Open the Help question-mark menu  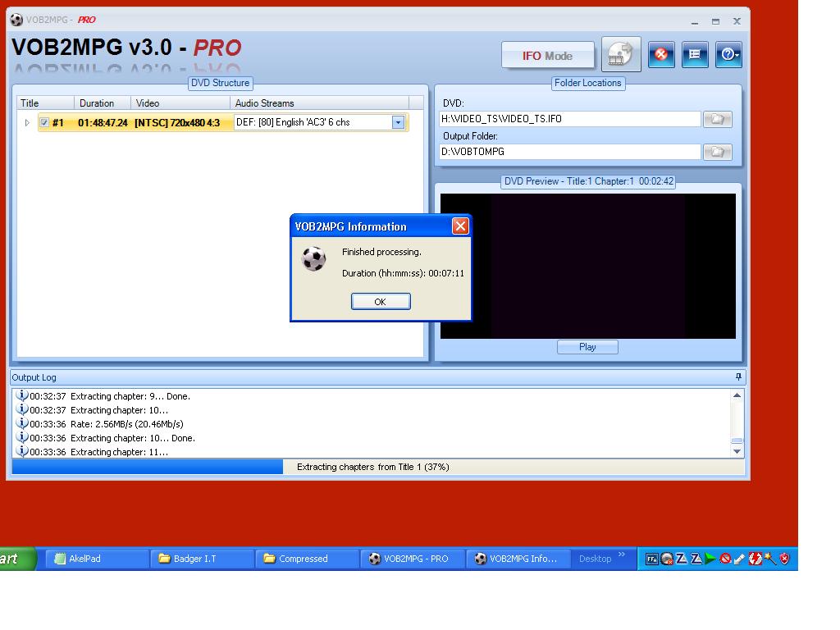click(728, 55)
